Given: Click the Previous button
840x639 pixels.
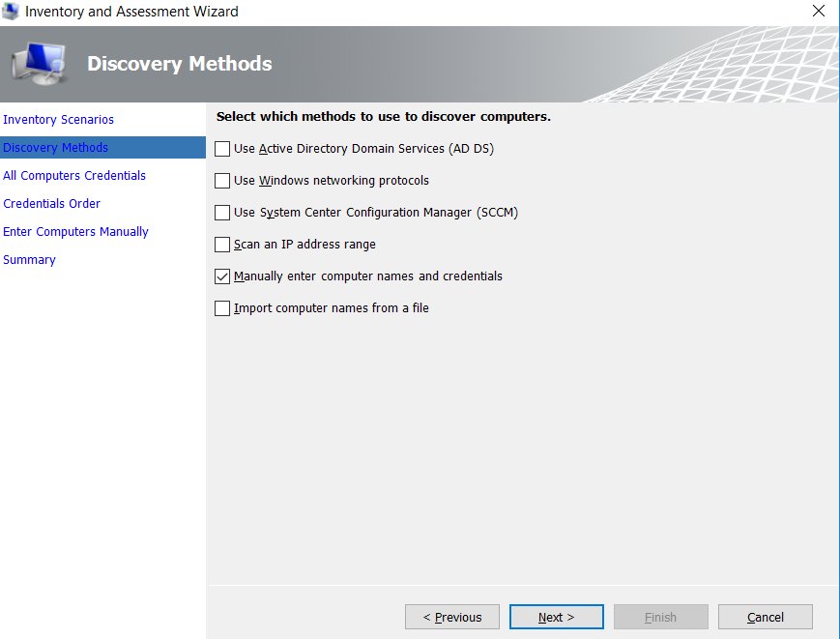Looking at the screenshot, I should [x=451, y=617].
